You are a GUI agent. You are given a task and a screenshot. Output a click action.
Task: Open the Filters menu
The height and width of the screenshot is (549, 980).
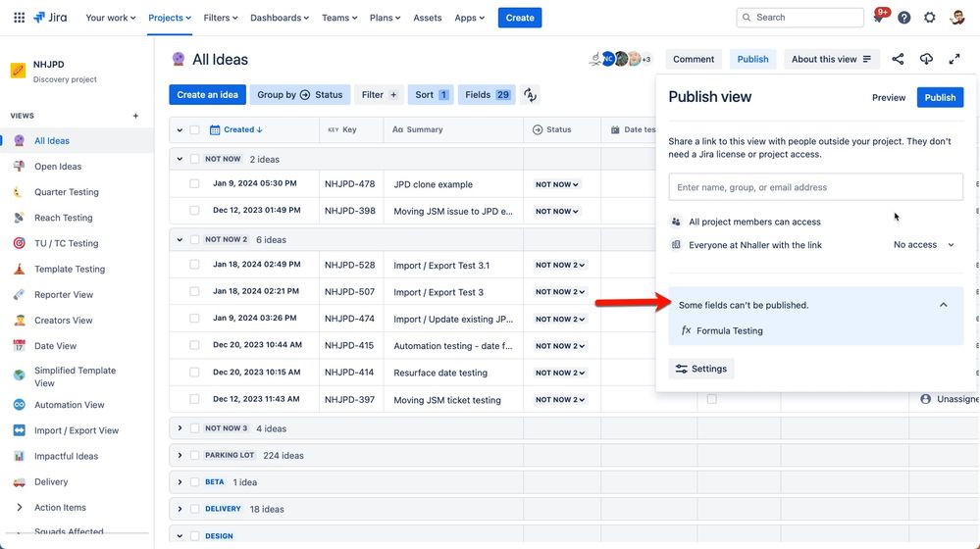221,18
